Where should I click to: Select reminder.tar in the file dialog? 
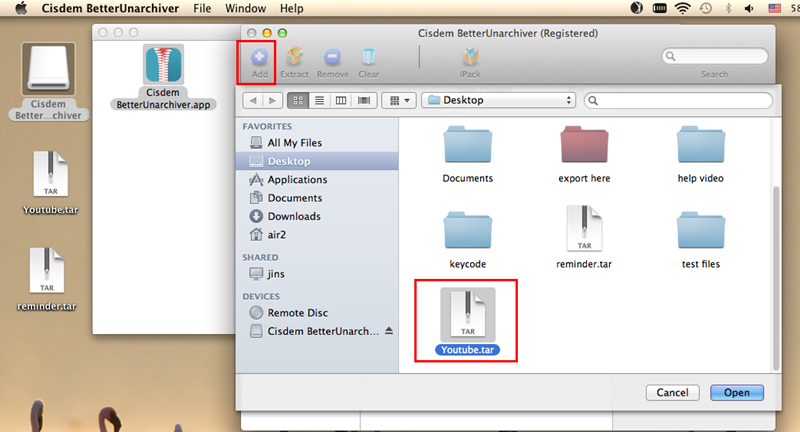coord(584,237)
